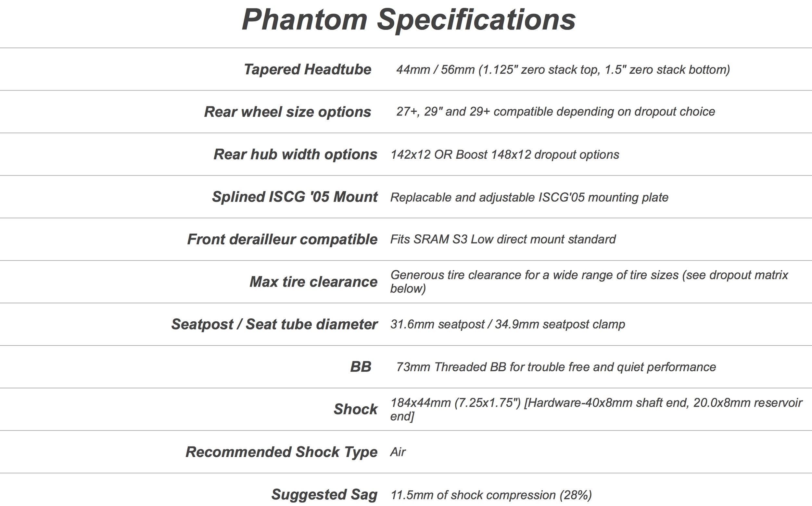This screenshot has height=506, width=812.
Task: Click the Phantom Specifications heading
Action: click(x=409, y=20)
